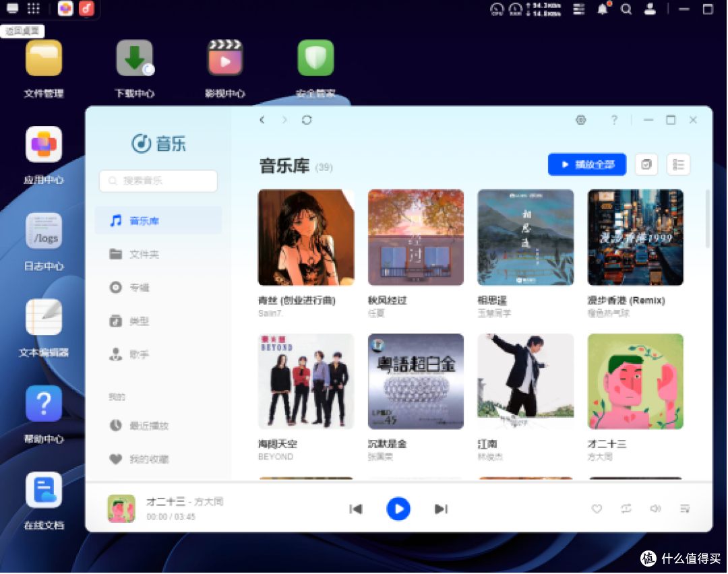Open the volume control icon
The width and height of the screenshot is (728, 574).
click(x=656, y=509)
